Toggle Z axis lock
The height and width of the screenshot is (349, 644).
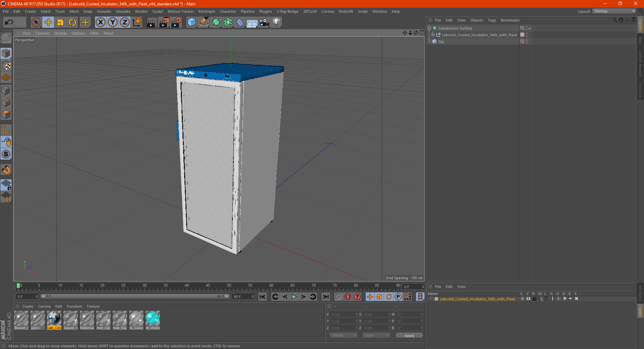pyautogui.click(x=125, y=22)
